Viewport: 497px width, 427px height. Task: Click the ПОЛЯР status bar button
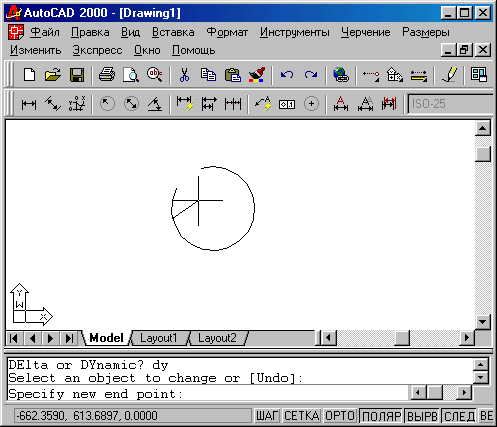[381, 416]
